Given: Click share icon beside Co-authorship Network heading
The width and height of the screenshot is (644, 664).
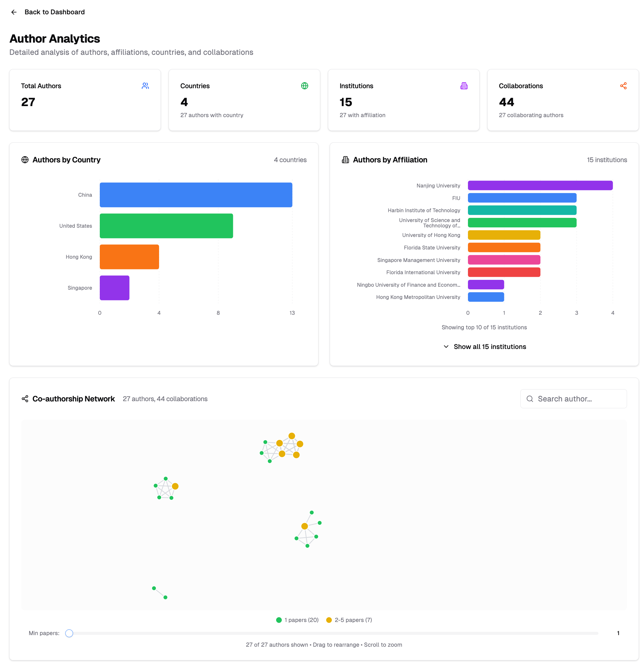Looking at the screenshot, I should (x=25, y=399).
